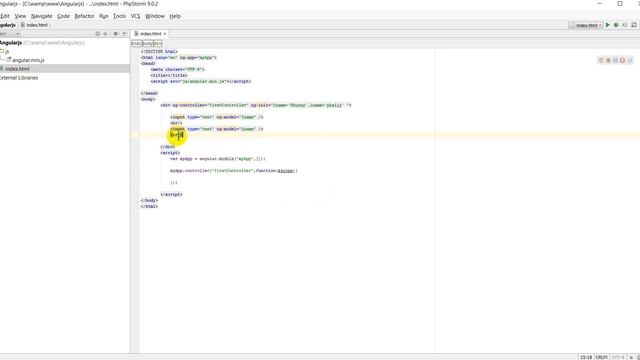
Task: Open preview in the first browser icon
Action: pyautogui.click(x=601, y=60)
